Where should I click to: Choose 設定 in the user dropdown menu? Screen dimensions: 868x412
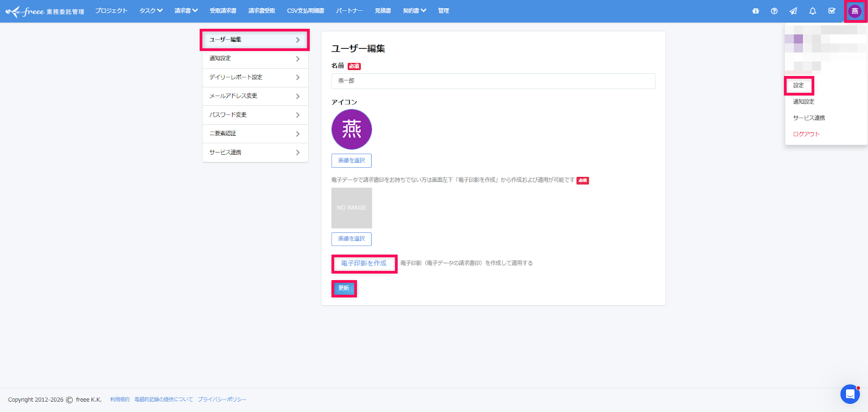(799, 85)
